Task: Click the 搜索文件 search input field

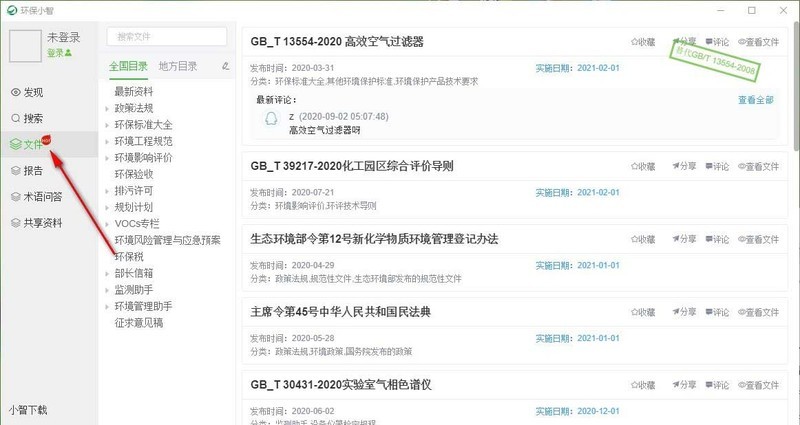Action: (x=167, y=37)
